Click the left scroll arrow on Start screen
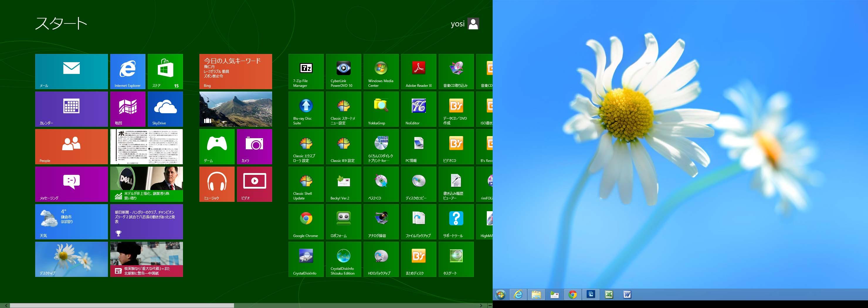 click(x=6, y=305)
